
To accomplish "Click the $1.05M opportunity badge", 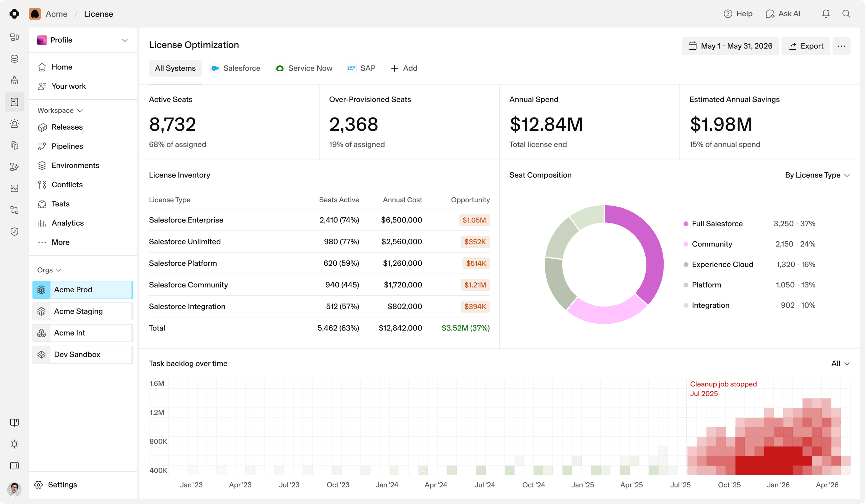I will tap(474, 220).
